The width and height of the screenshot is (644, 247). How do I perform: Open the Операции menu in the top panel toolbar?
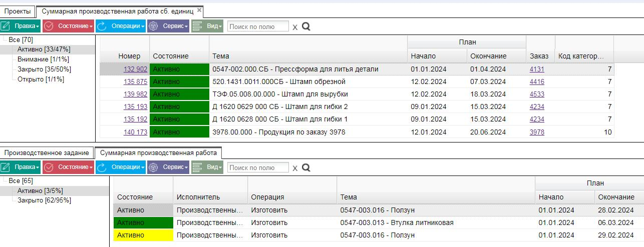121,26
